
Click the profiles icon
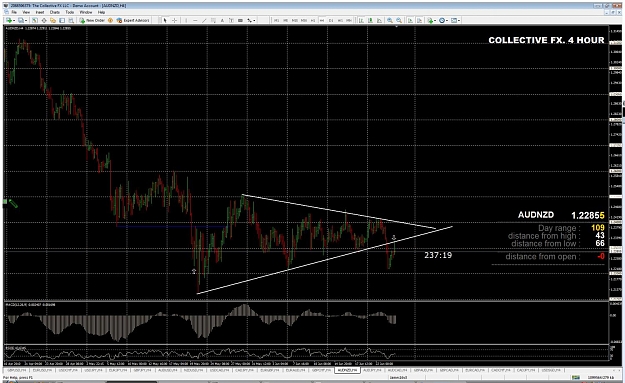20,20
